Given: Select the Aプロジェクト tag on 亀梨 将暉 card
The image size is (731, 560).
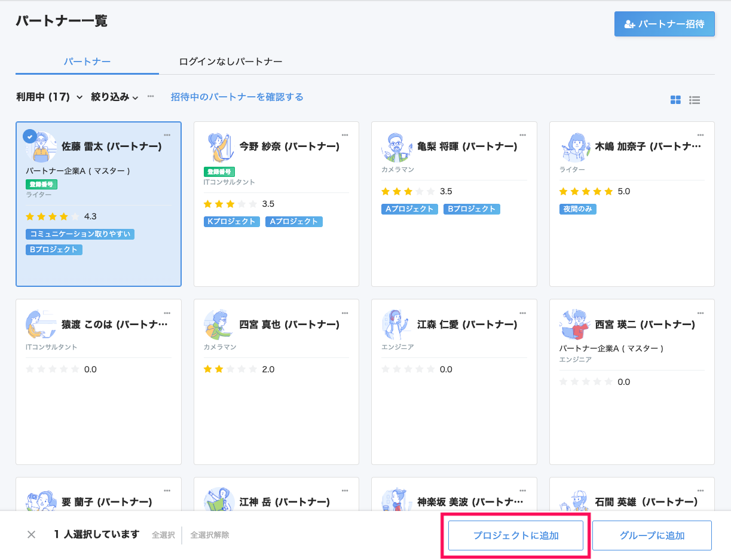Looking at the screenshot, I should [x=410, y=209].
